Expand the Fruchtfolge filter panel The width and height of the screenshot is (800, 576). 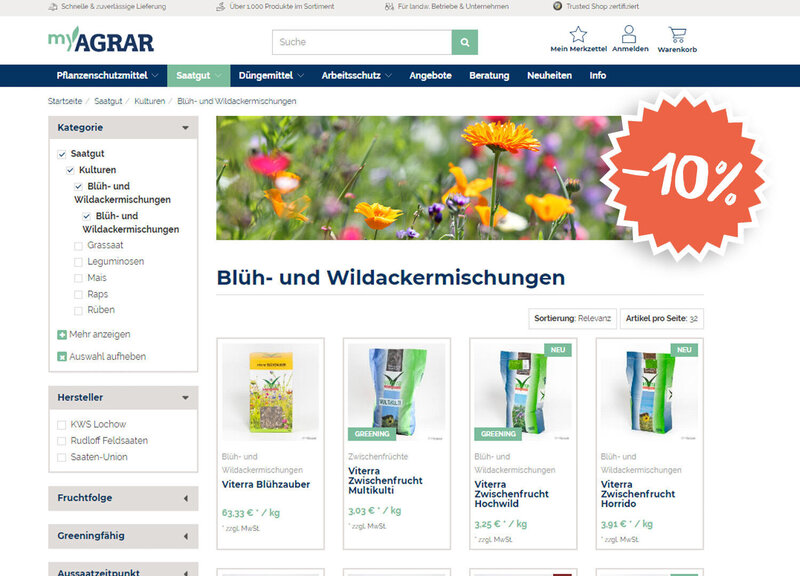point(123,498)
